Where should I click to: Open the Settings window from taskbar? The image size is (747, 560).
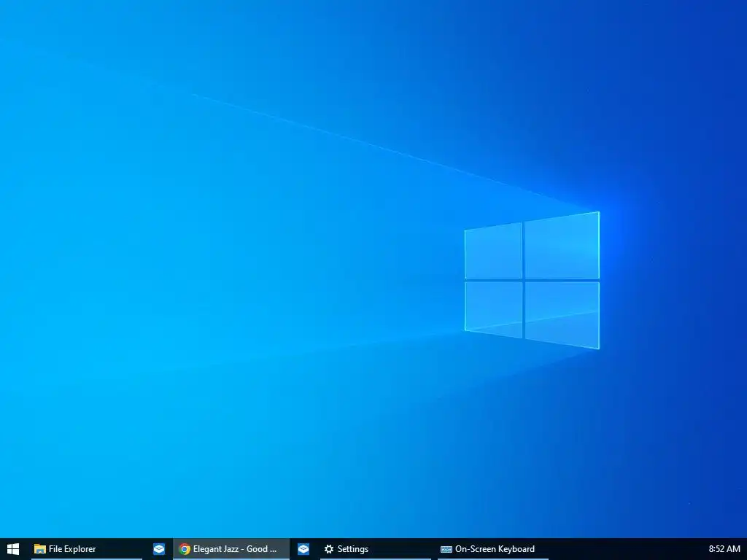(376, 549)
